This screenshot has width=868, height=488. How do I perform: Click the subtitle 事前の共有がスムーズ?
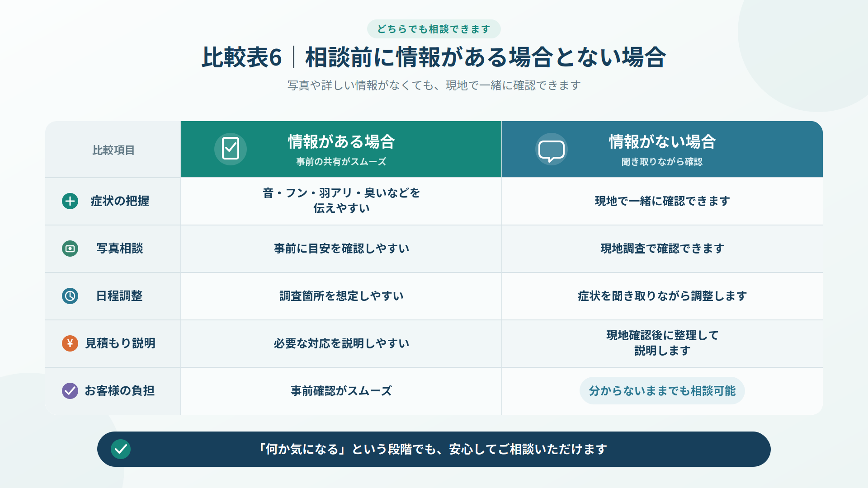click(x=341, y=162)
